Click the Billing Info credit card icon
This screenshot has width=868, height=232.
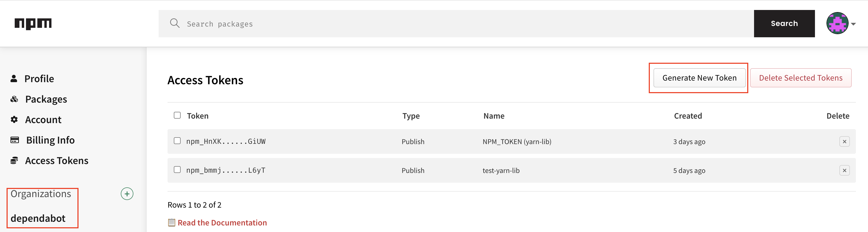pos(14,140)
